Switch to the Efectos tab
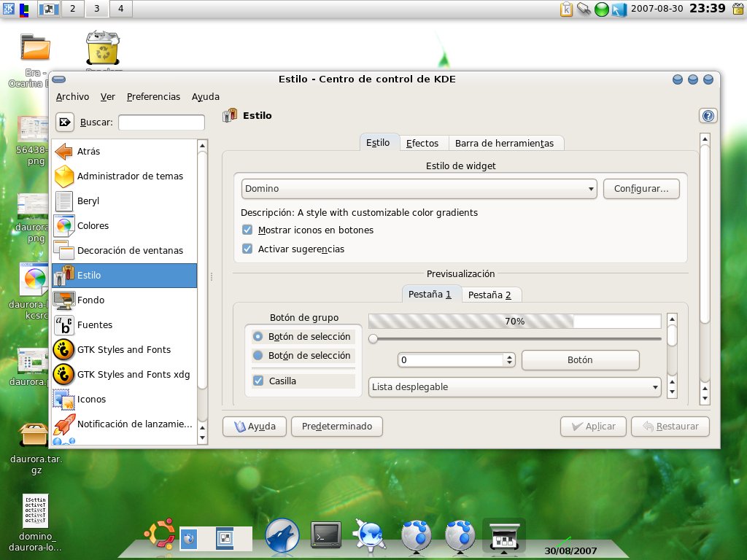The height and width of the screenshot is (560, 747). (422, 144)
